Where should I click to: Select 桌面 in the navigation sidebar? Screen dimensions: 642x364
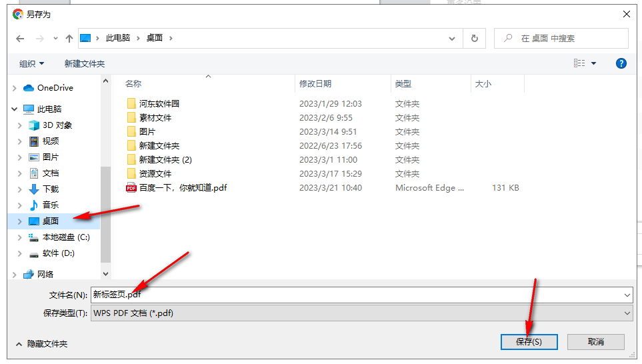(51, 221)
